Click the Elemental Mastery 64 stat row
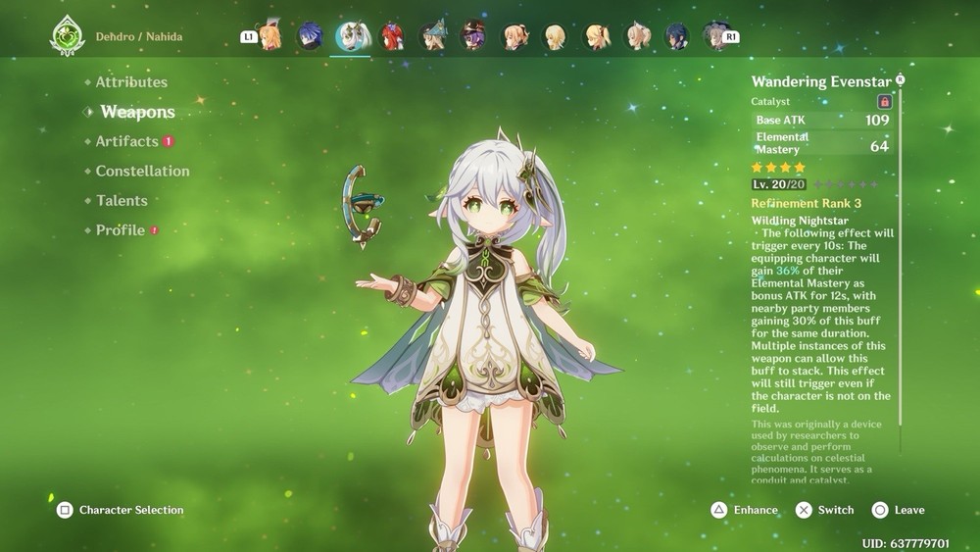The image size is (980, 552). [x=822, y=143]
